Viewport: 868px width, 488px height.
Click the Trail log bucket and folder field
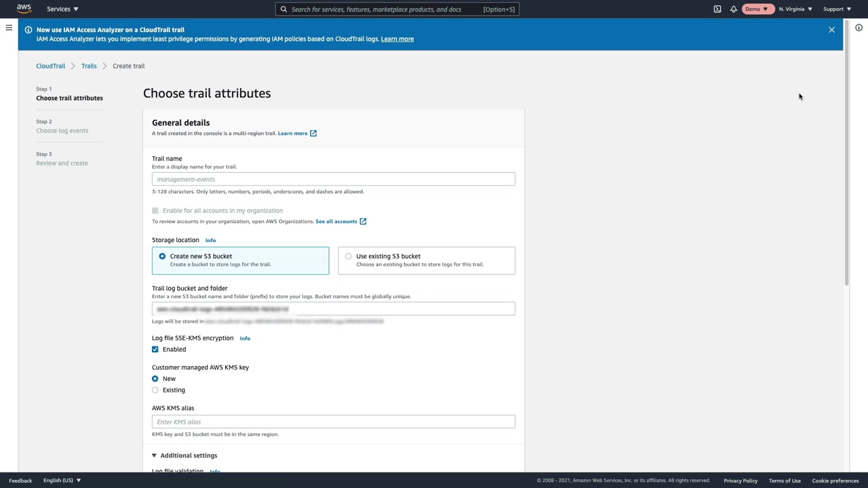333,309
